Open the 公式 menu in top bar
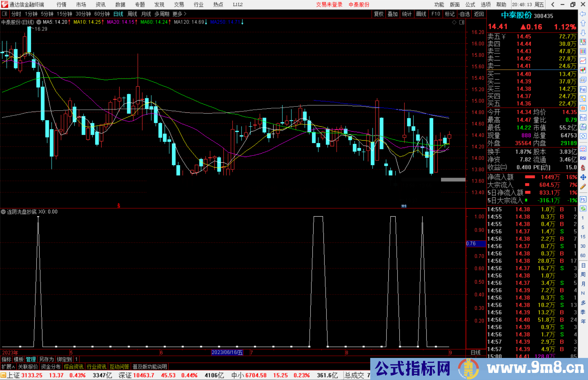The height and width of the screenshot is (380, 588). [x=470, y=5]
